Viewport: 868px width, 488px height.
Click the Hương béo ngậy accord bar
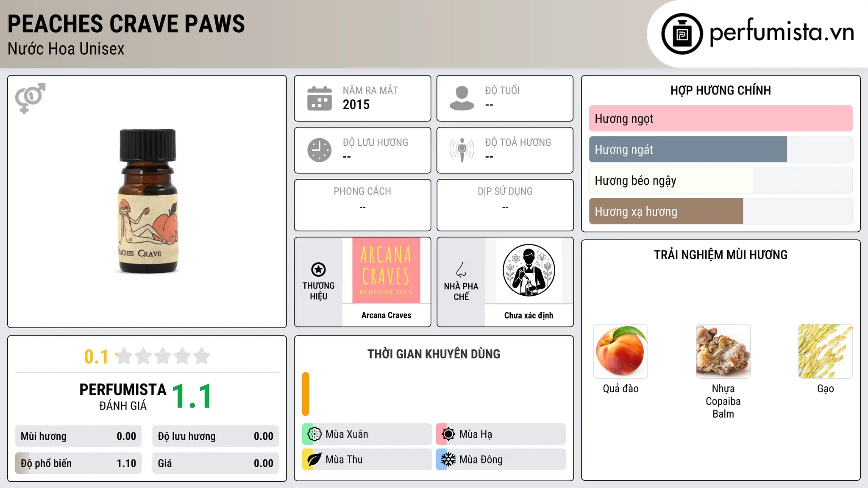coord(721,180)
